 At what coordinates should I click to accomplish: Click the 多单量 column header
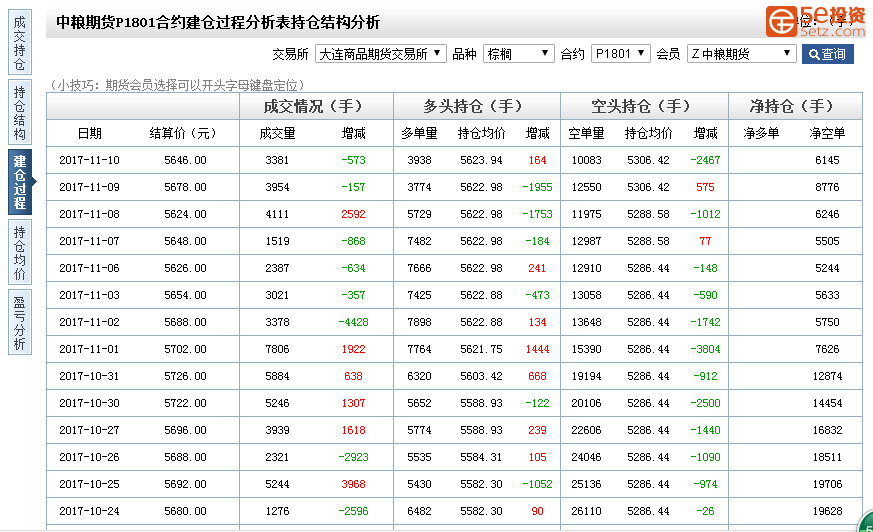click(419, 134)
